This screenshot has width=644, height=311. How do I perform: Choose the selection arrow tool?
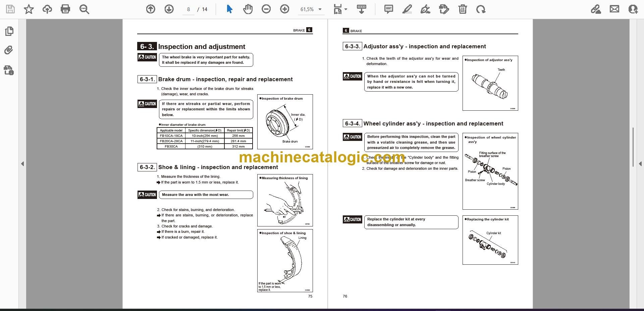(229, 9)
